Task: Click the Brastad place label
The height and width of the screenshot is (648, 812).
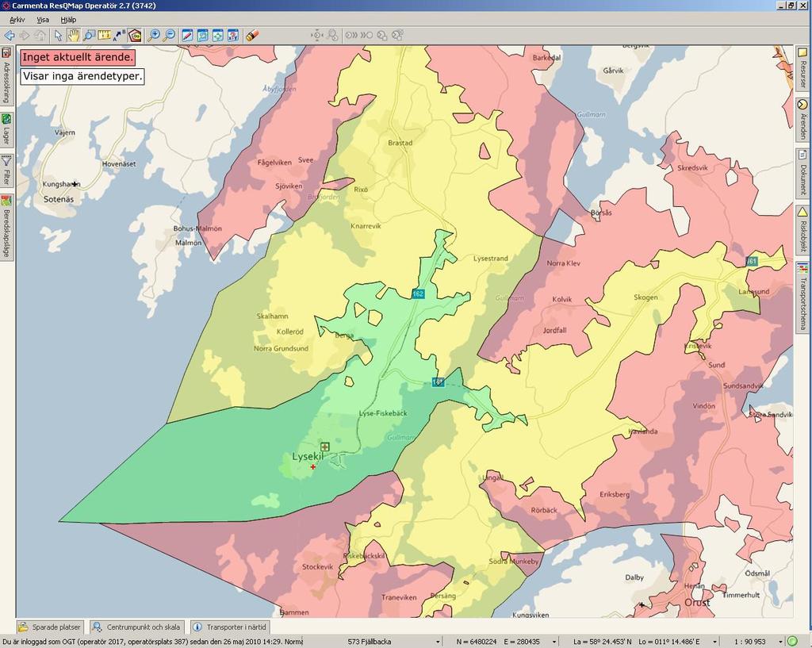Action: pyautogui.click(x=400, y=143)
